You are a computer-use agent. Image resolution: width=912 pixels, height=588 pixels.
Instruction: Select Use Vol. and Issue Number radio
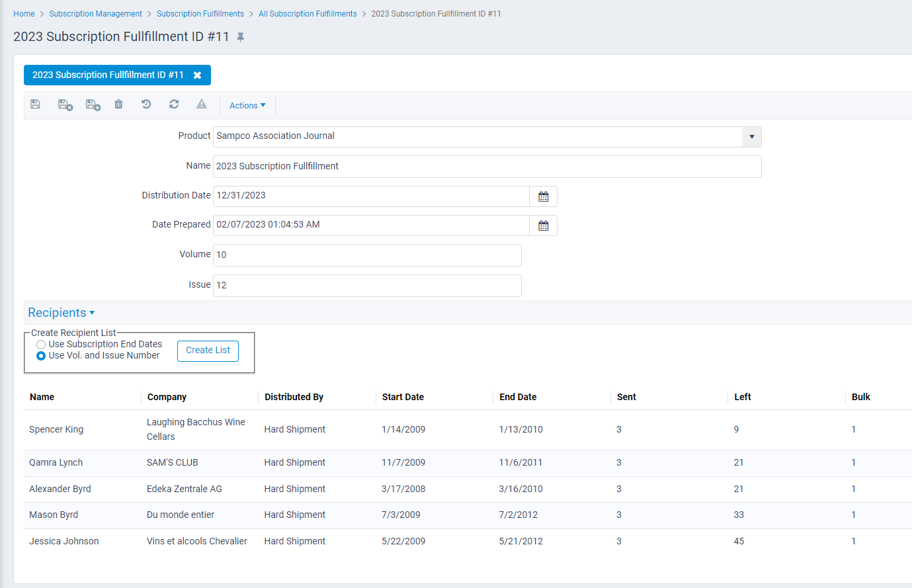coord(41,356)
